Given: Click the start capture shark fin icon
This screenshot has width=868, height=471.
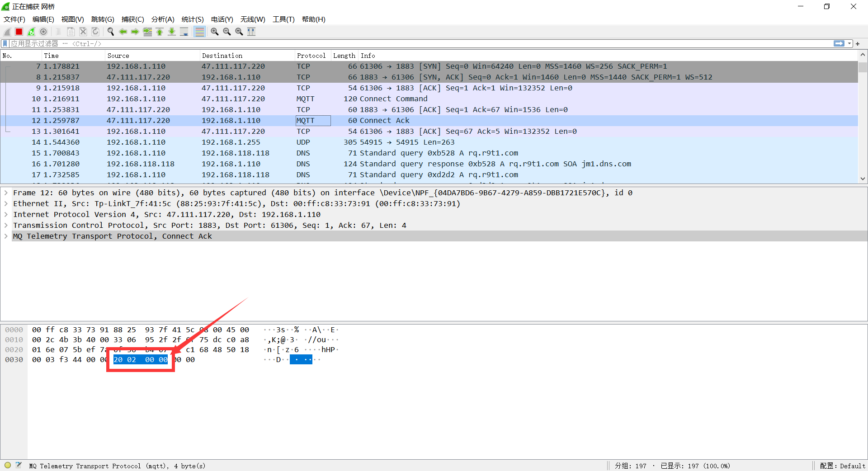Looking at the screenshot, I should pos(7,32).
